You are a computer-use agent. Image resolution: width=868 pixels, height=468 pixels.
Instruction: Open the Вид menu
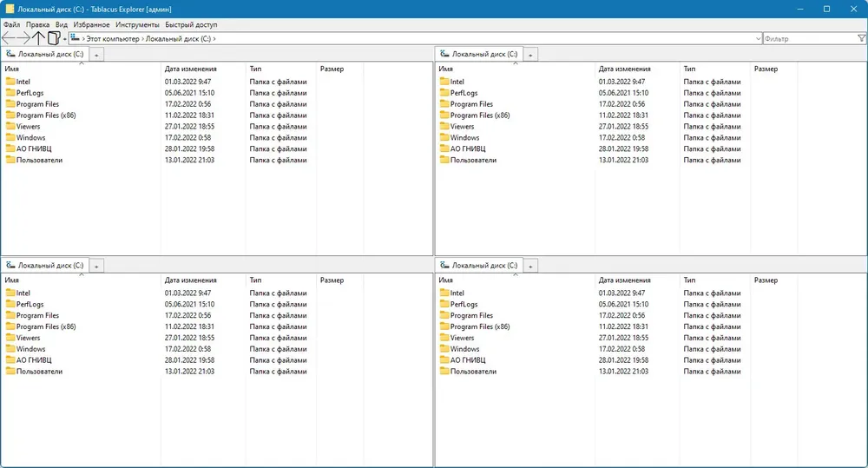click(62, 24)
